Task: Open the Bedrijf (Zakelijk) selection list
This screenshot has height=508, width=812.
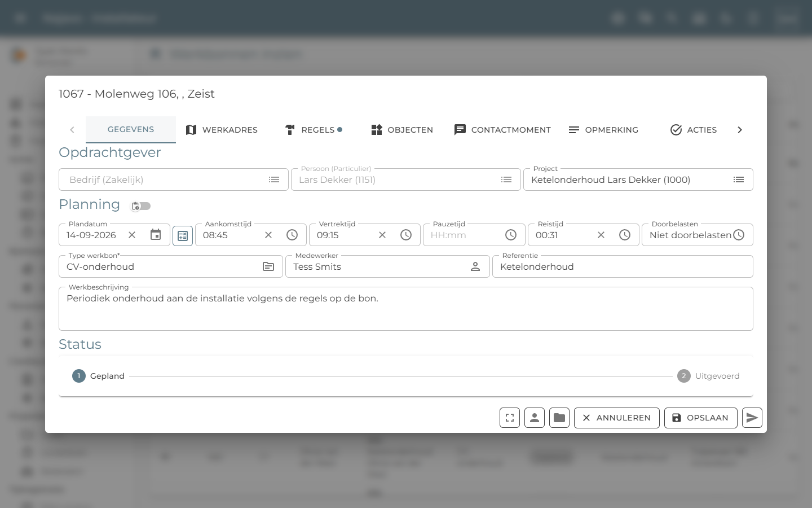Action: tap(274, 179)
